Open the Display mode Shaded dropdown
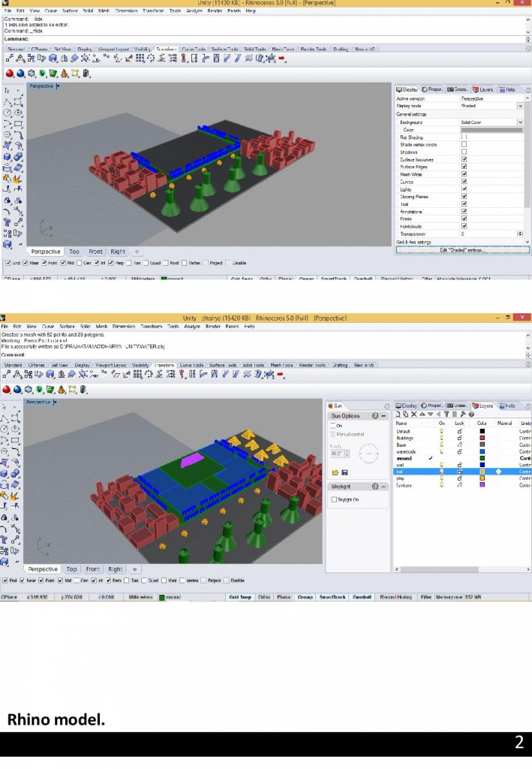 [x=491, y=106]
